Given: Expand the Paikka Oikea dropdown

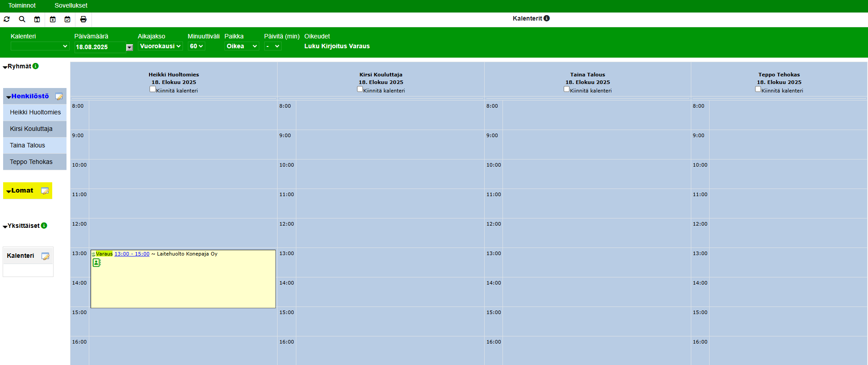Looking at the screenshot, I should tap(241, 46).
